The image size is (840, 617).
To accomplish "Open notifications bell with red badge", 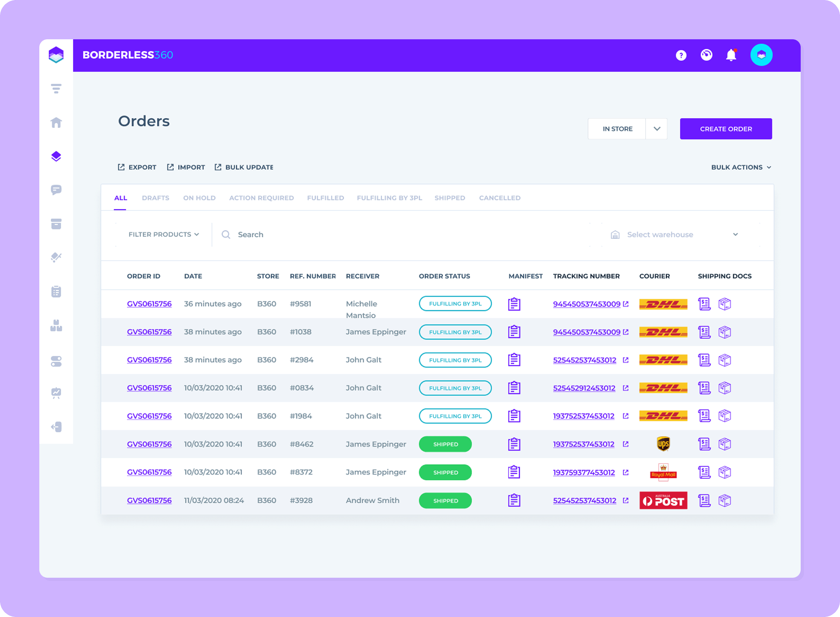I will (x=731, y=54).
